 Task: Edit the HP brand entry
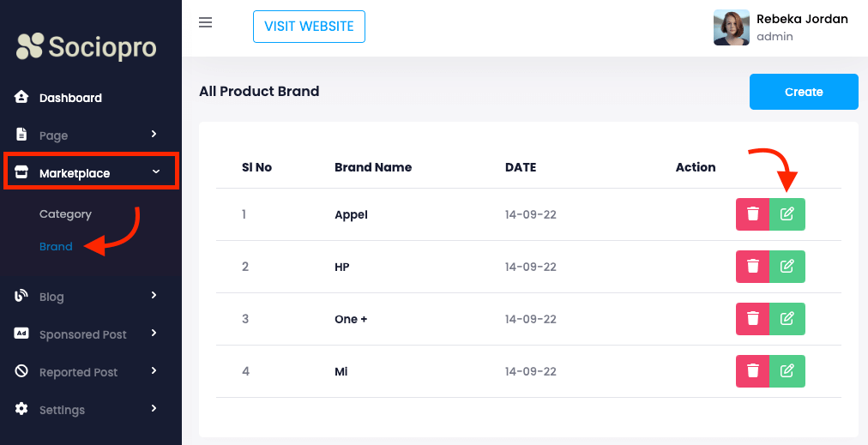(x=787, y=267)
